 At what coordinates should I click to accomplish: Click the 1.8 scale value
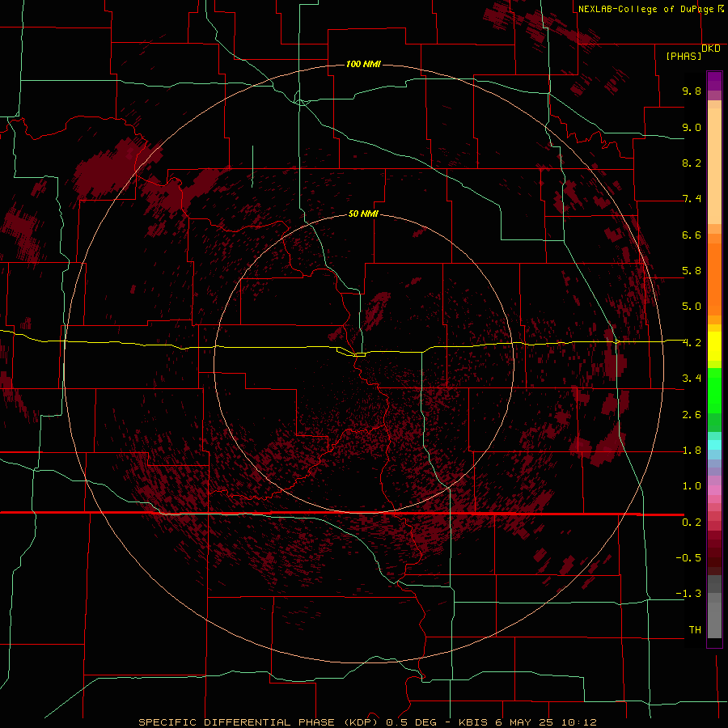692,451
